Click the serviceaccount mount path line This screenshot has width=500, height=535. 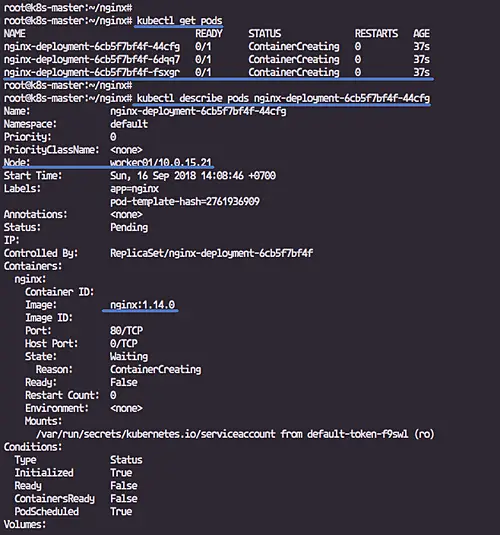pos(235,434)
